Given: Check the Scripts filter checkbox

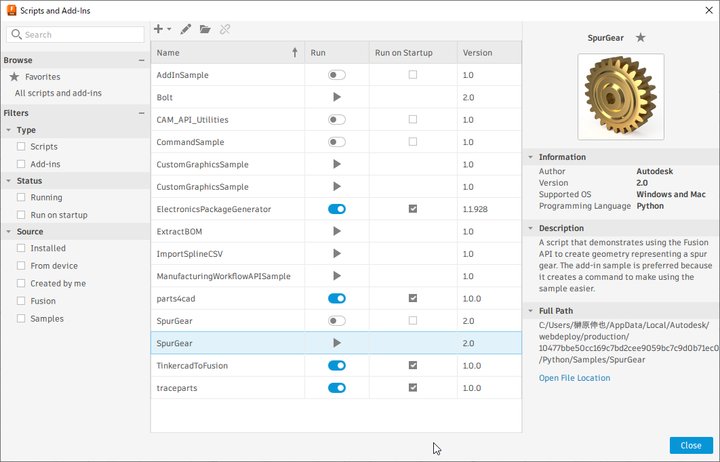Looking at the screenshot, I should 21,146.
